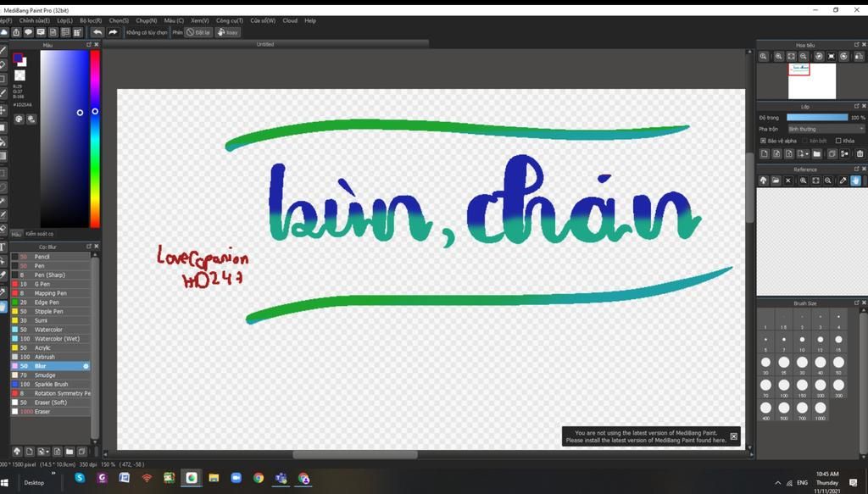
Task: Open the brush add-options dropdown arrow
Action: 48,452
